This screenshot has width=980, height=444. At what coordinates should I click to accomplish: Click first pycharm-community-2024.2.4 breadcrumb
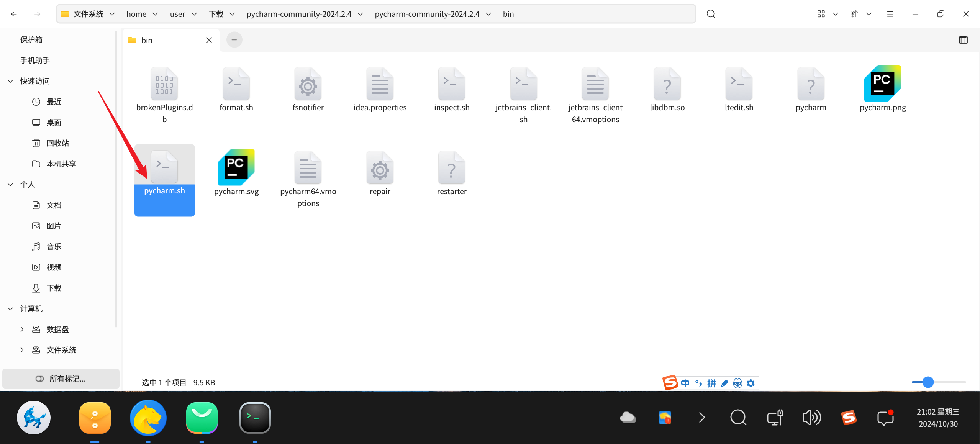coord(299,14)
